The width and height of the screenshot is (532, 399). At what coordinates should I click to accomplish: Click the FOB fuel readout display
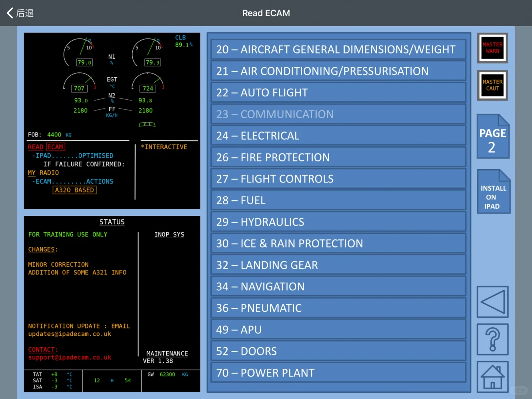pos(48,134)
